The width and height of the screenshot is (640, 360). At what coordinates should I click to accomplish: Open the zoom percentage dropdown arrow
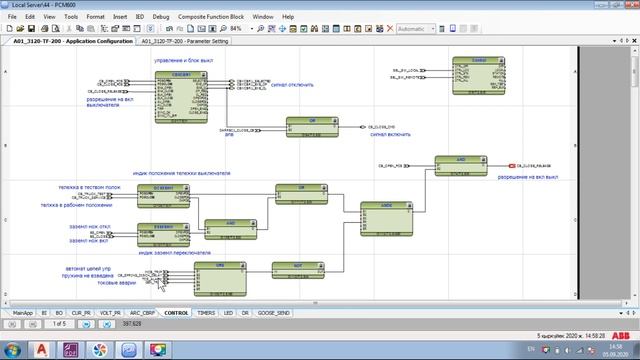pyautogui.click(x=252, y=29)
